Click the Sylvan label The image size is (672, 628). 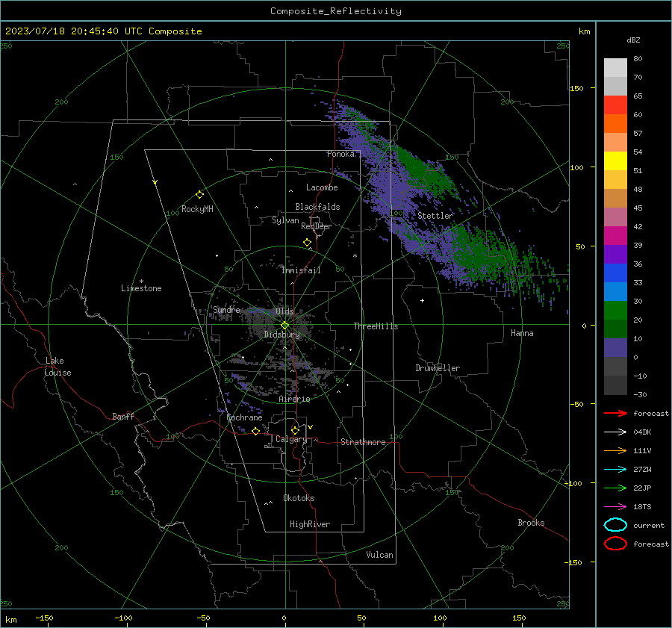pos(285,220)
